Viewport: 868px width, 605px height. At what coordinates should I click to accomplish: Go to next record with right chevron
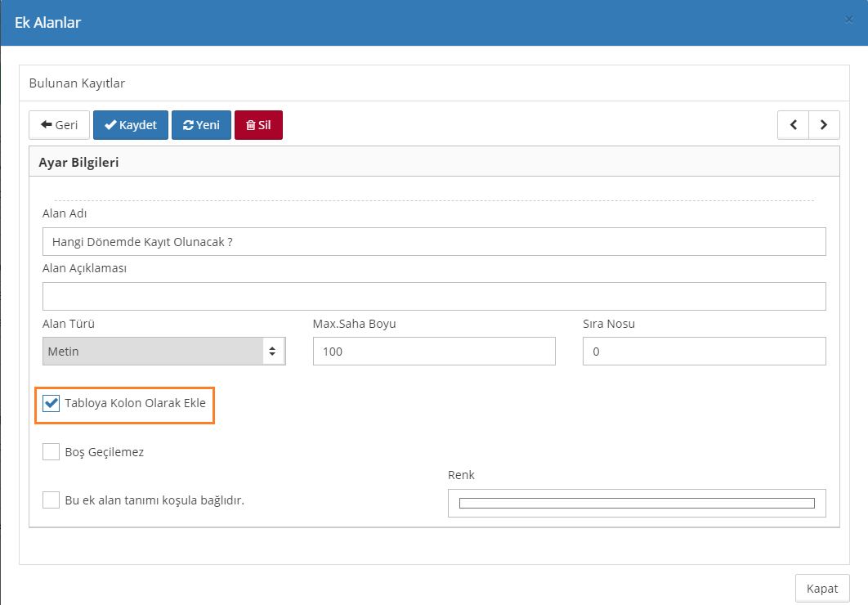point(824,125)
